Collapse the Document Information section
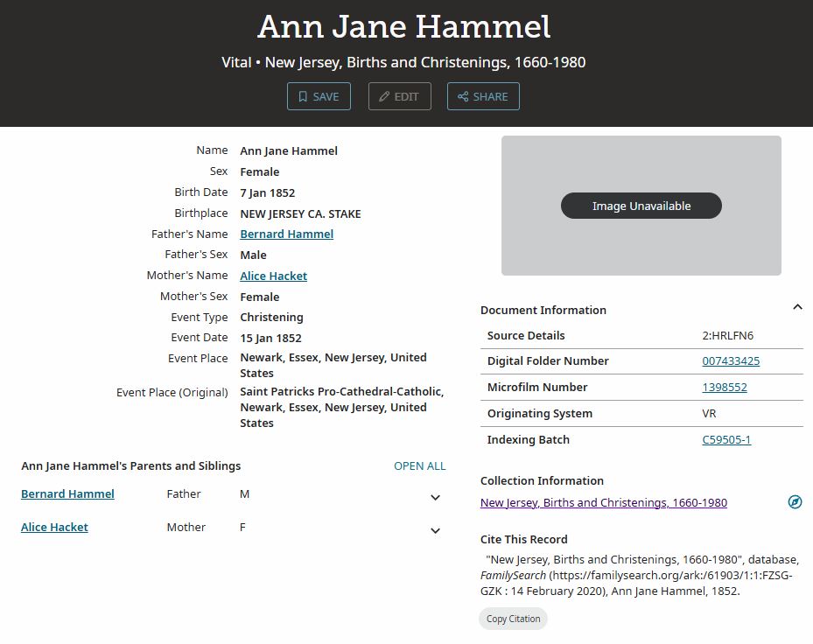Image resolution: width=813 pixels, height=644 pixels. 797,307
